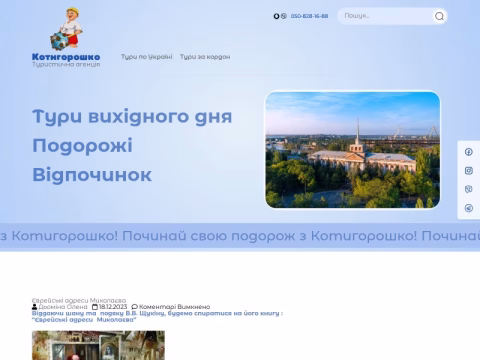Open the Instagram icon in side panel

[x=469, y=171]
